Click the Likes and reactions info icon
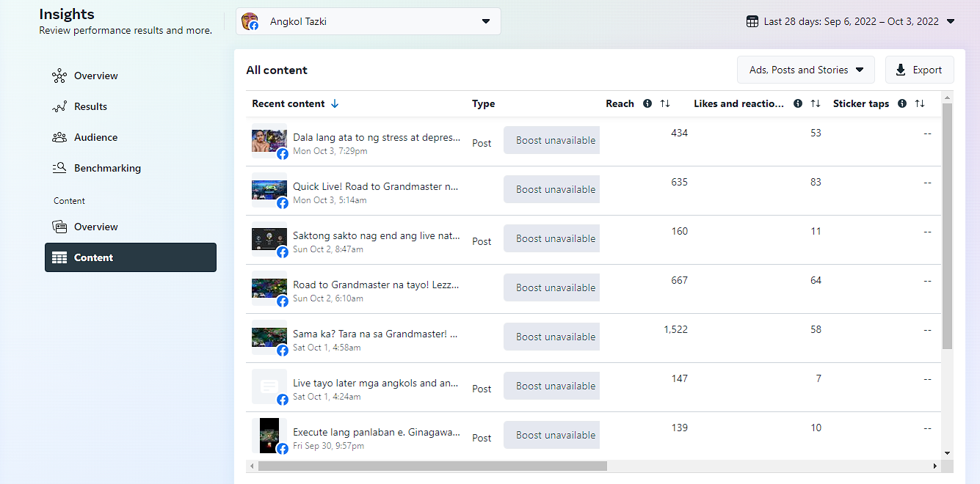Image resolution: width=980 pixels, height=484 pixels. 798,103
